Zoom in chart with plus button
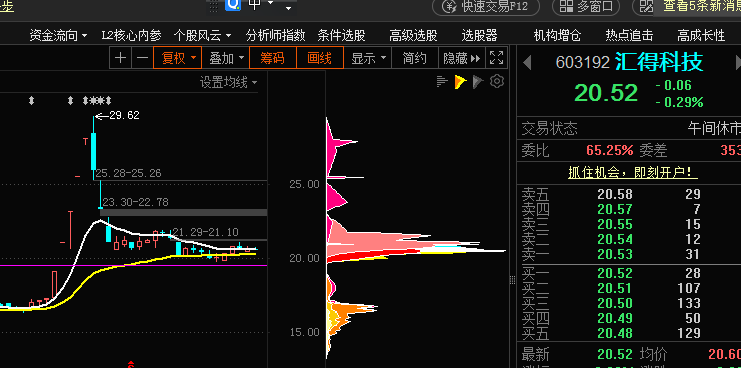 121,58
